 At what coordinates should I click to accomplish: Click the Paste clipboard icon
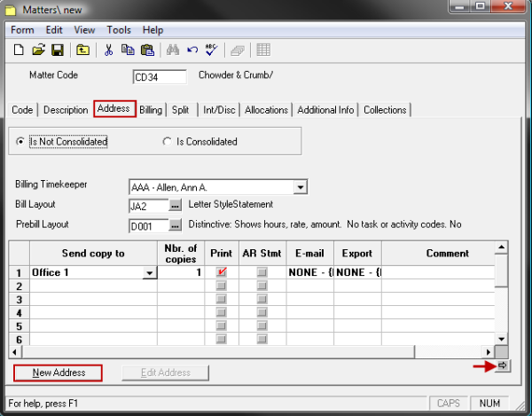[147, 50]
